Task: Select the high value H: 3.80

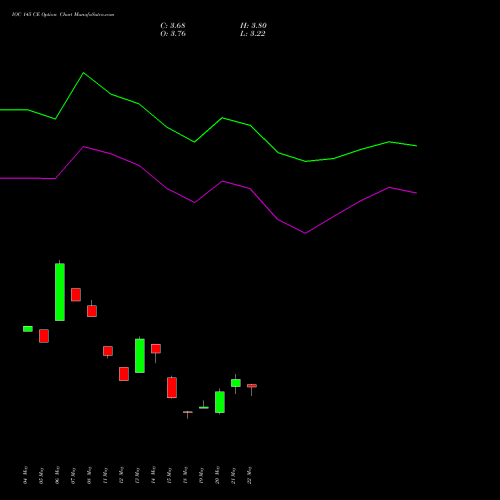Action: tap(253, 26)
